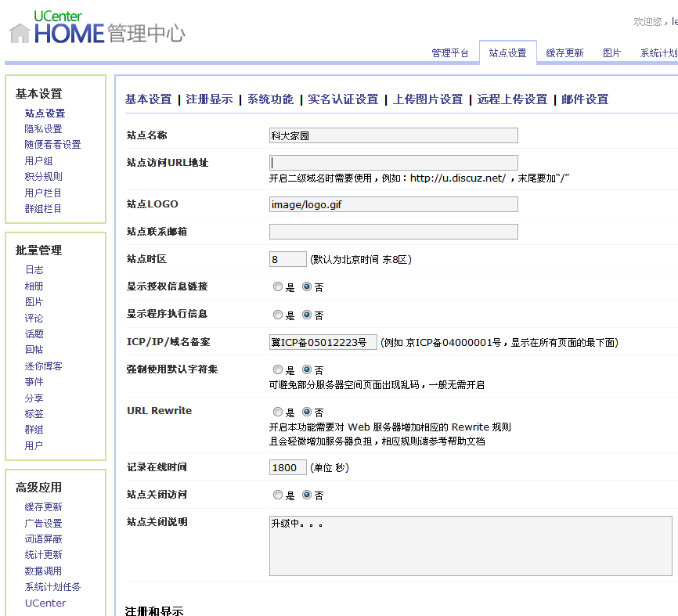Select 否 for 站点关闭访问
This screenshot has width=678, height=616.
point(307,495)
